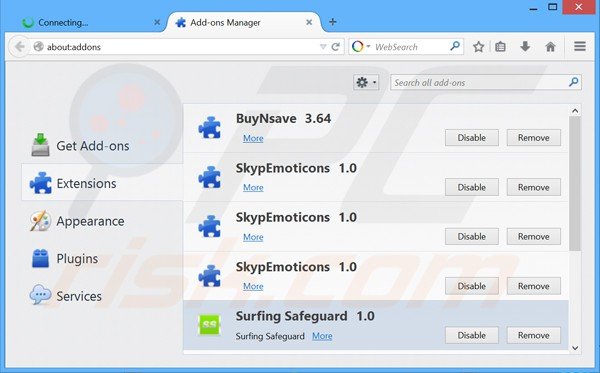Close the Add-ons Manager tab

click(x=309, y=23)
